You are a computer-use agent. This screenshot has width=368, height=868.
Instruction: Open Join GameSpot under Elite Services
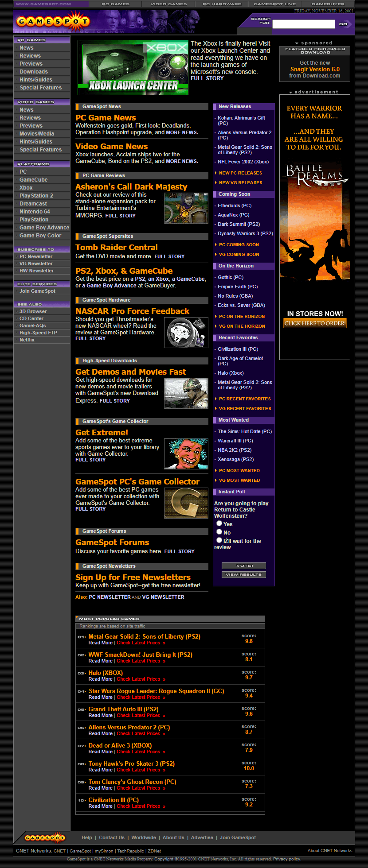tap(37, 291)
